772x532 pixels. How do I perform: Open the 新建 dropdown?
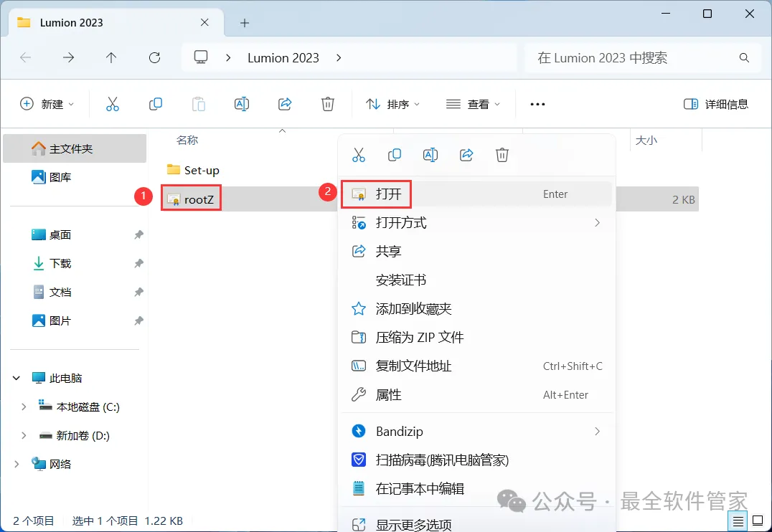[x=47, y=104]
